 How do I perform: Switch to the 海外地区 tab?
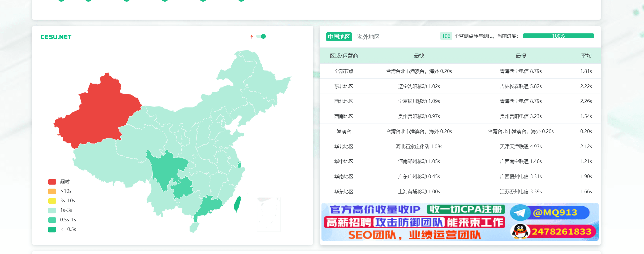click(x=368, y=37)
